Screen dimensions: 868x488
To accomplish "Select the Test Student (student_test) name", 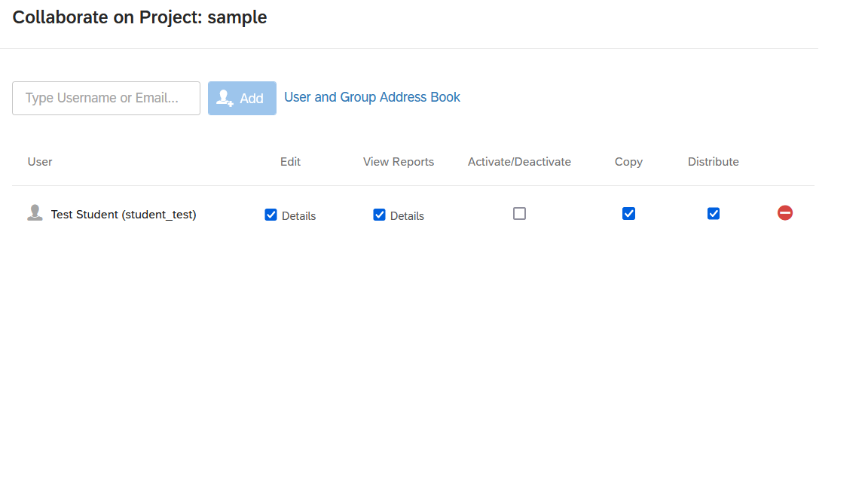I will [124, 215].
